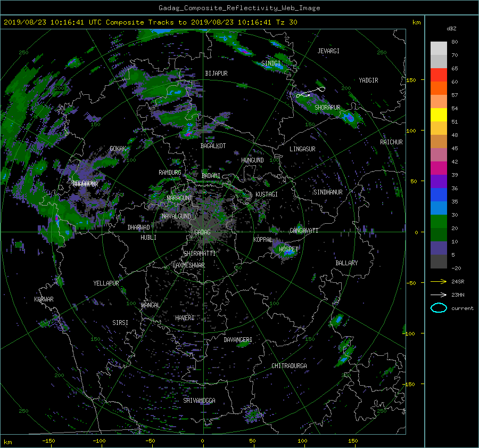This screenshot has height=448, width=479.
Task: Click the 24SR legend label
Action: click(x=458, y=282)
